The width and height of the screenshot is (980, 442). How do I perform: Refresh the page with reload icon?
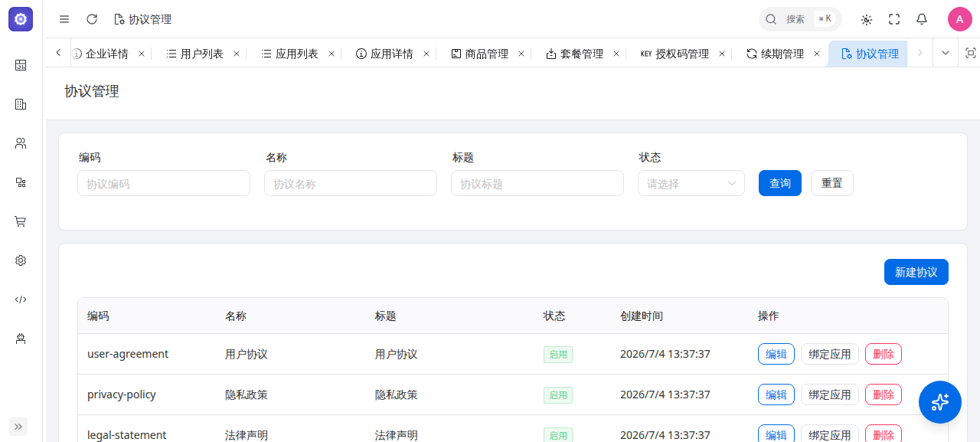[92, 19]
